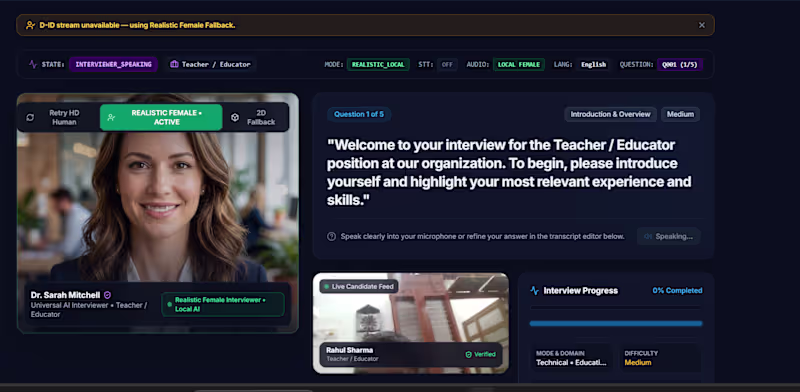This screenshot has width=800, height=392.
Task: Click the refresh icon on Retry HD Human
Action: point(30,117)
